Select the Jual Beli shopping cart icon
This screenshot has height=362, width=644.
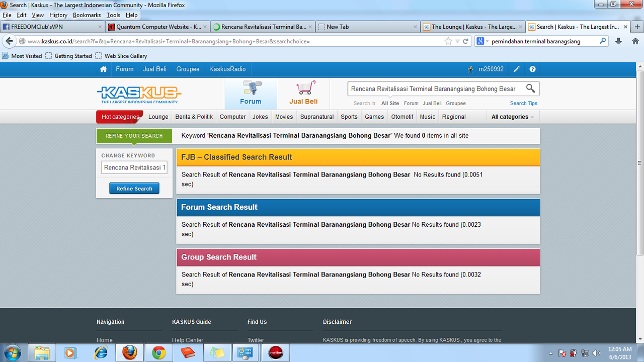(303, 94)
